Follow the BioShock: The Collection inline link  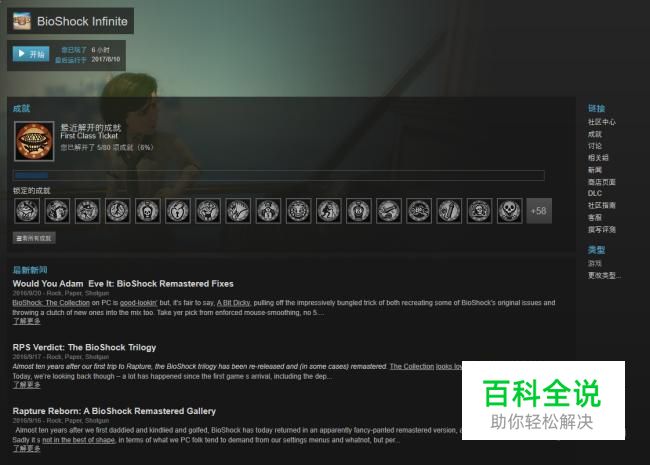click(51, 303)
